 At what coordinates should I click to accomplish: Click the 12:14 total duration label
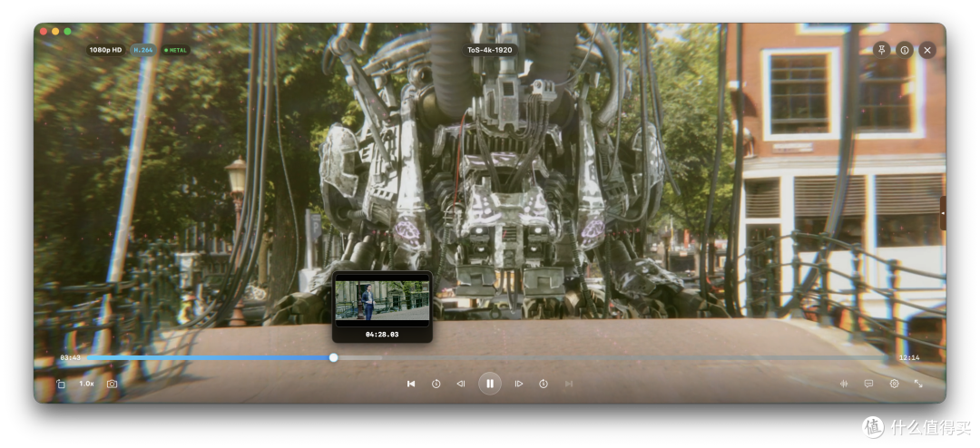tap(909, 357)
